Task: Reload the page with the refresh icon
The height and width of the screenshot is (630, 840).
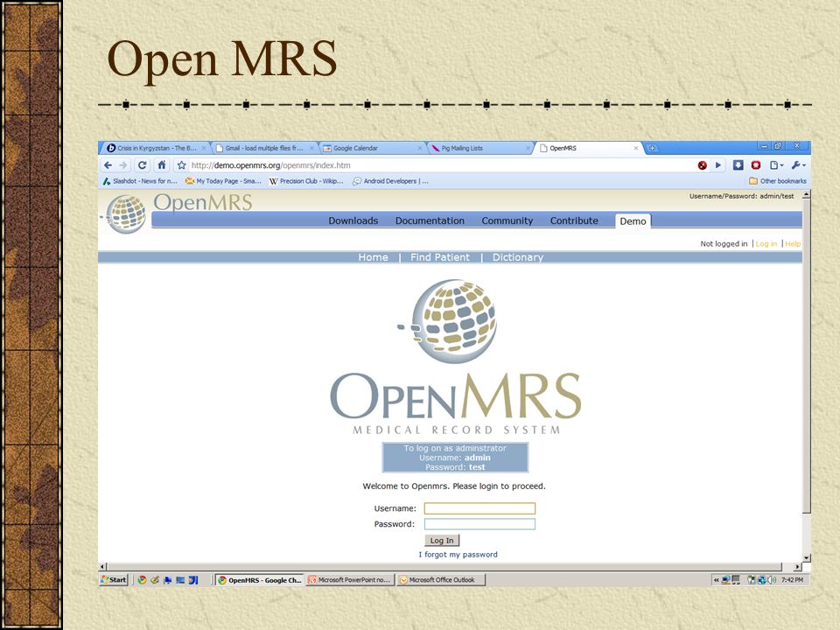Action: [142, 165]
